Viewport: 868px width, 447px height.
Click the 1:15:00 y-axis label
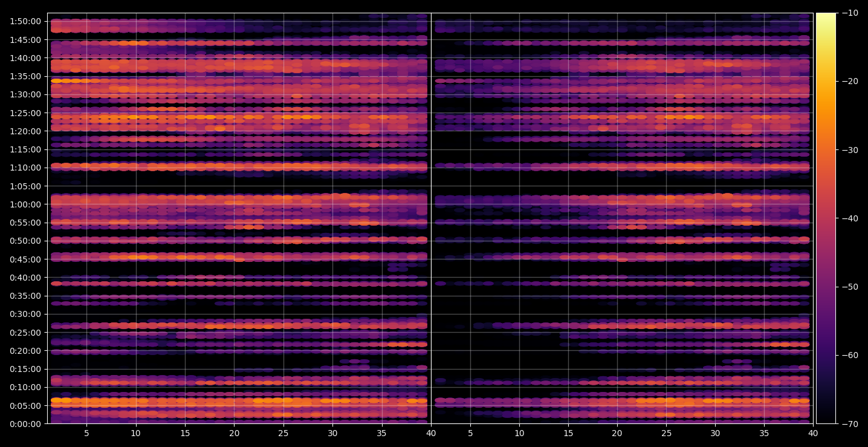click(x=25, y=149)
